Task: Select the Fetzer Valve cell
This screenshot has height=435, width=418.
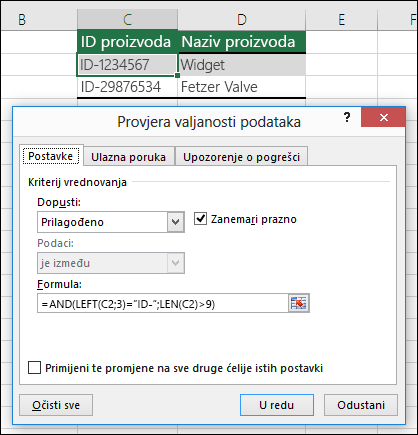Action: (242, 87)
